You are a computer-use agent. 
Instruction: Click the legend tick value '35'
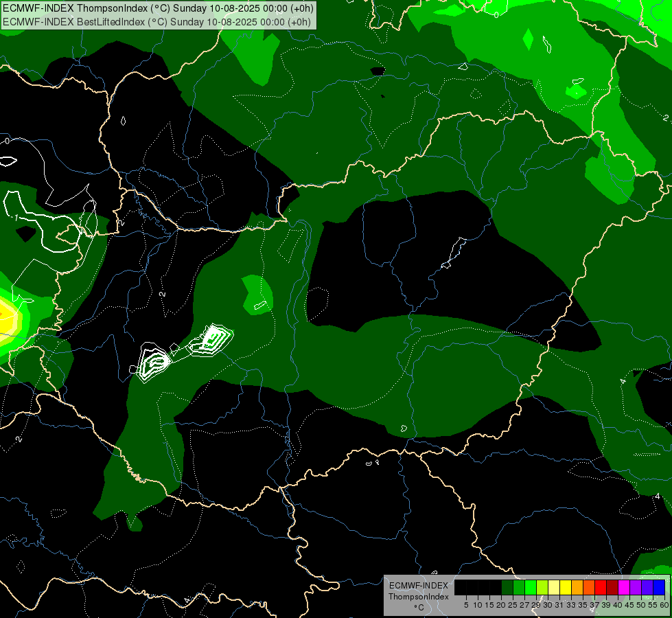pyautogui.click(x=583, y=605)
